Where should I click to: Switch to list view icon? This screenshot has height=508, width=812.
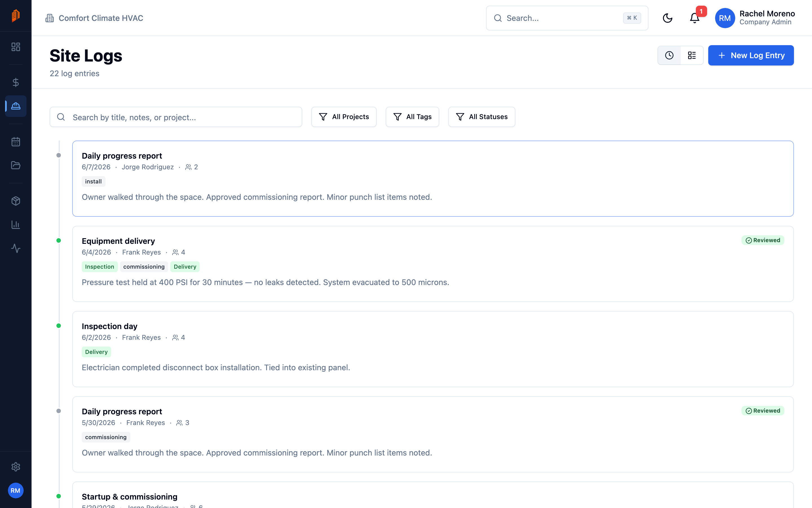tap(692, 55)
